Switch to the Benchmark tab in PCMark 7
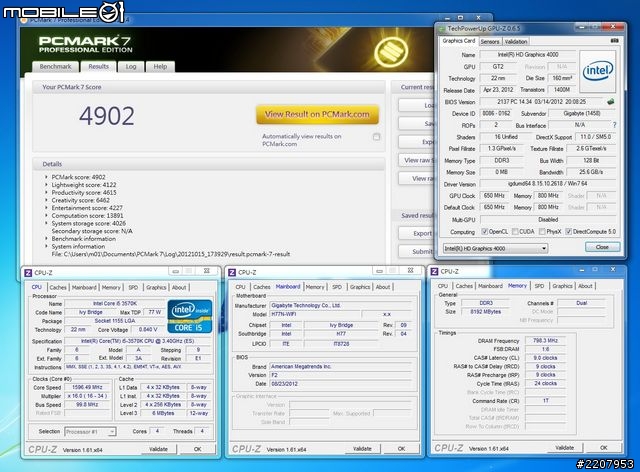This screenshot has width=640, height=472. point(55,67)
